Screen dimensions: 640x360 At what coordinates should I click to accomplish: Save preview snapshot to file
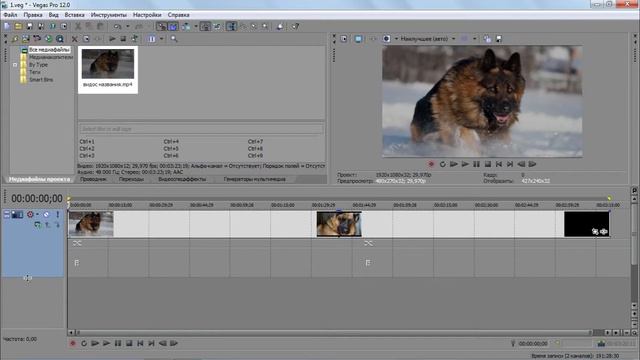point(498,39)
